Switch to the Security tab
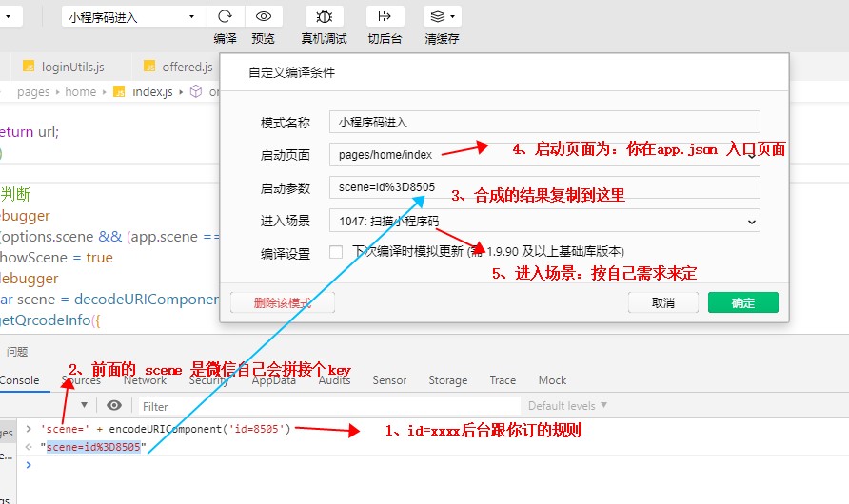 pos(208,380)
